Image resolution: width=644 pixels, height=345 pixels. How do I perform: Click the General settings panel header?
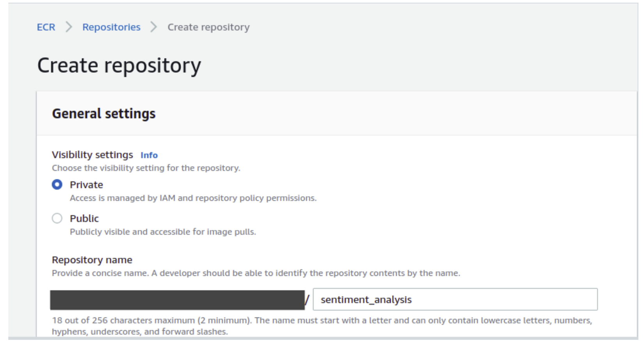(x=104, y=114)
